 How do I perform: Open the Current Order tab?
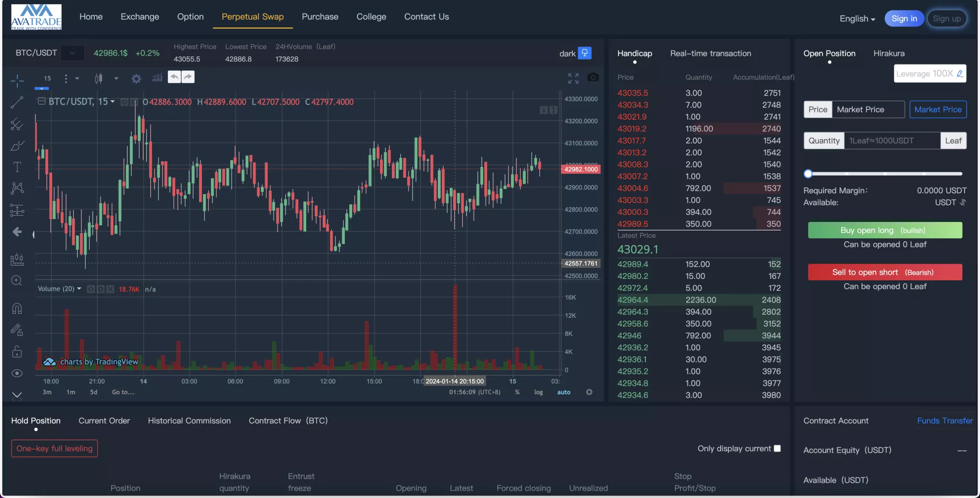[x=104, y=421]
